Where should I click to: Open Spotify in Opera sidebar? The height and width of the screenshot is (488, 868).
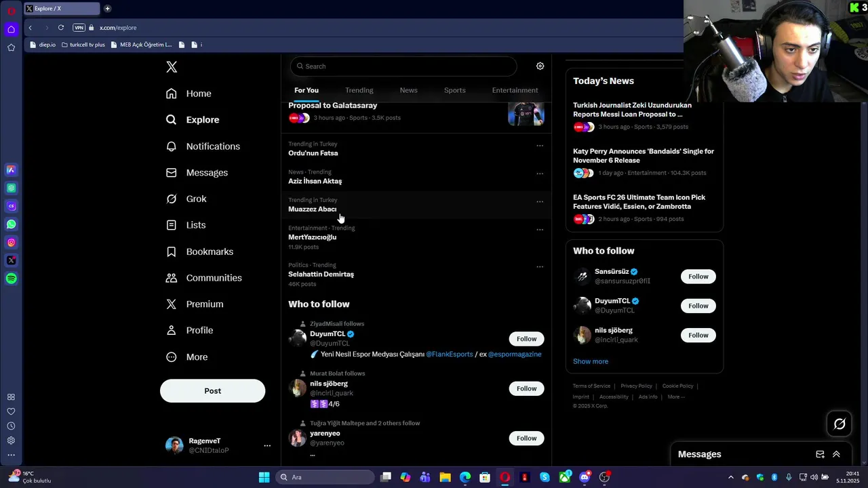11,279
